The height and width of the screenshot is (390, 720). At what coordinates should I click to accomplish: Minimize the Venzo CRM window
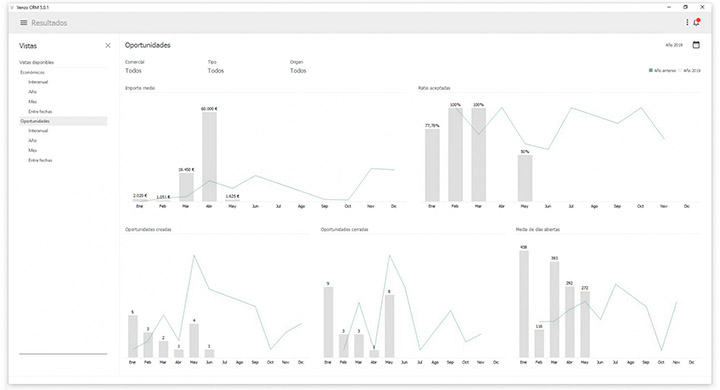tap(669, 7)
